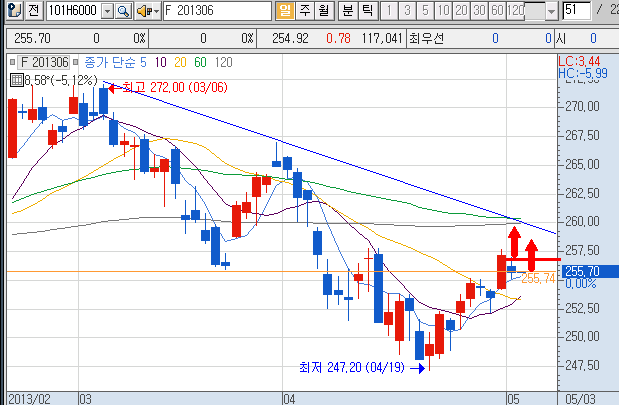
Task: Click the grid icon beside 8.58°
Action: [15, 80]
